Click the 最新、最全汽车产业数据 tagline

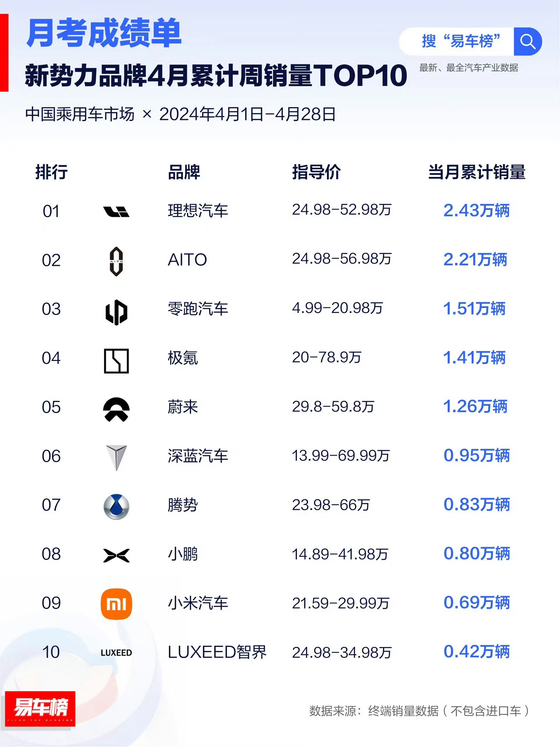pos(469,68)
